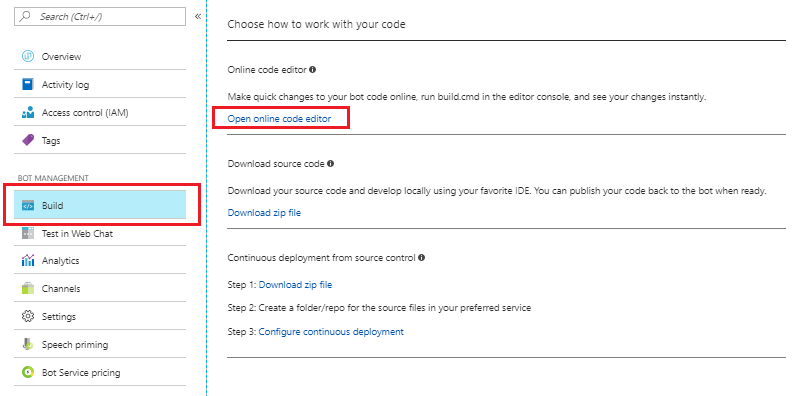Click the Activity log book icon
Viewport: 795px width, 396px height.
pos(27,84)
